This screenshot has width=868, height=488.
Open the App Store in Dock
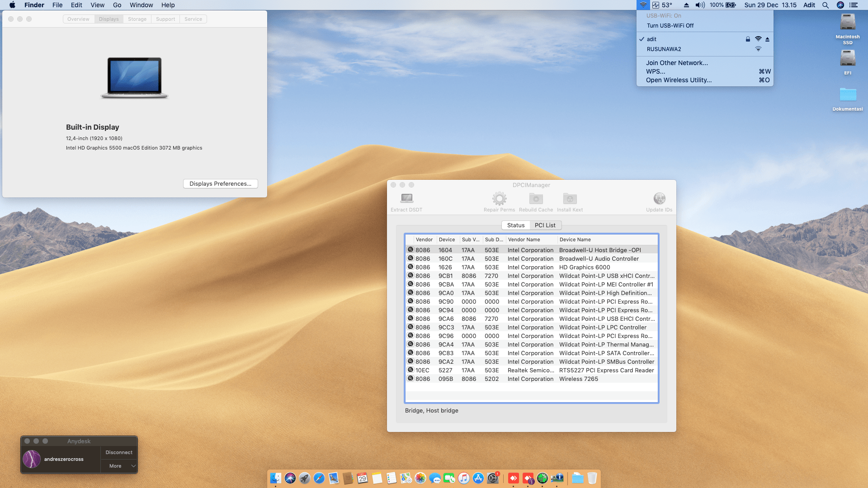point(478,478)
